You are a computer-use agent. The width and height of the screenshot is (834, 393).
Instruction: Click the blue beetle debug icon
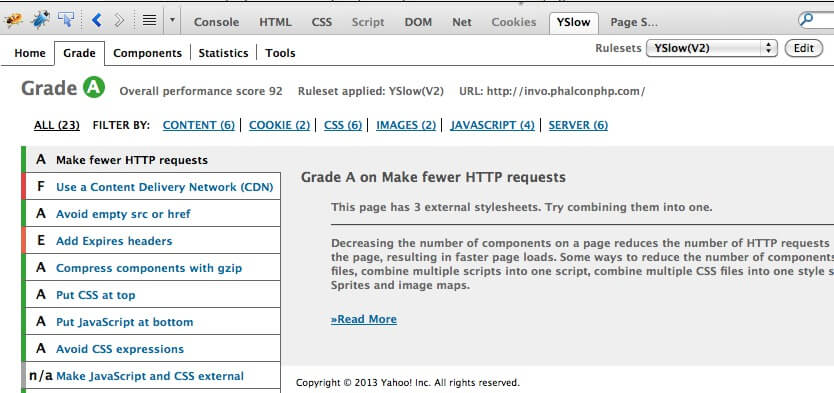click(x=40, y=21)
